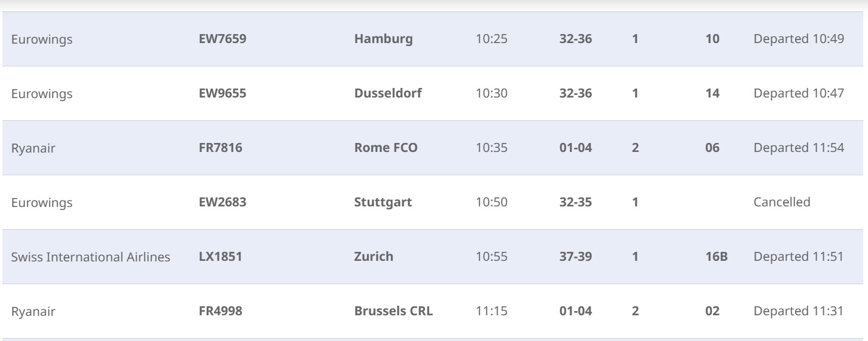Click the Hamburg destination
Viewport: 868px width, 341px height.
click(383, 39)
